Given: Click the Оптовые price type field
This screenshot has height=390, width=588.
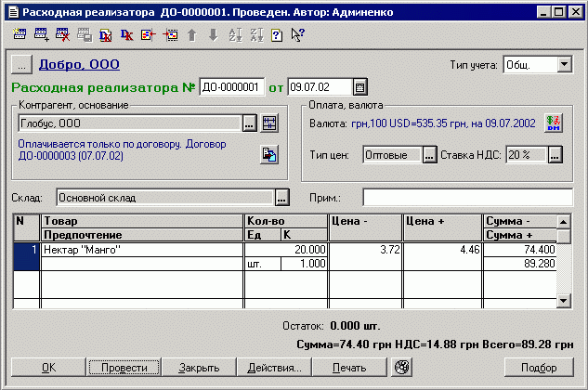Looking at the screenshot, I should 393,154.
